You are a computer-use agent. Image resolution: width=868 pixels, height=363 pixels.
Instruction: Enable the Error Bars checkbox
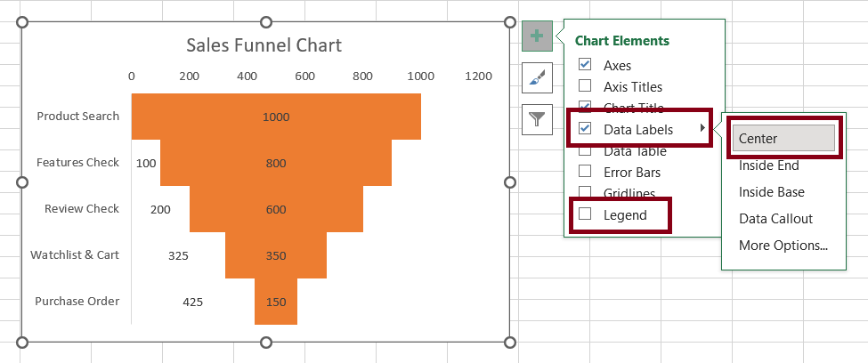pyautogui.click(x=585, y=171)
